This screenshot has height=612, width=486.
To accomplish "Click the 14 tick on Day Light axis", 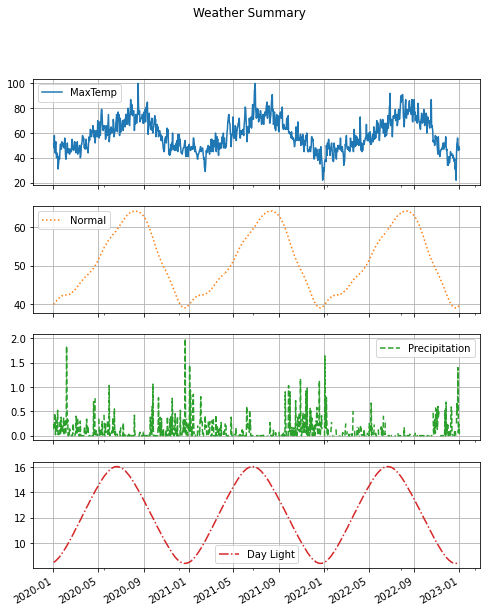I will click(20, 493).
